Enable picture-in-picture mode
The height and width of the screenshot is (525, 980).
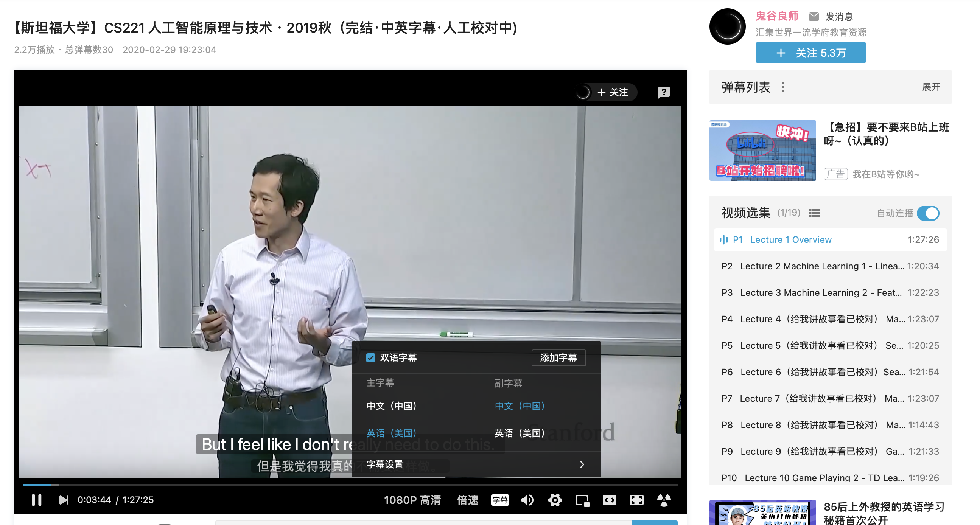tap(582, 500)
